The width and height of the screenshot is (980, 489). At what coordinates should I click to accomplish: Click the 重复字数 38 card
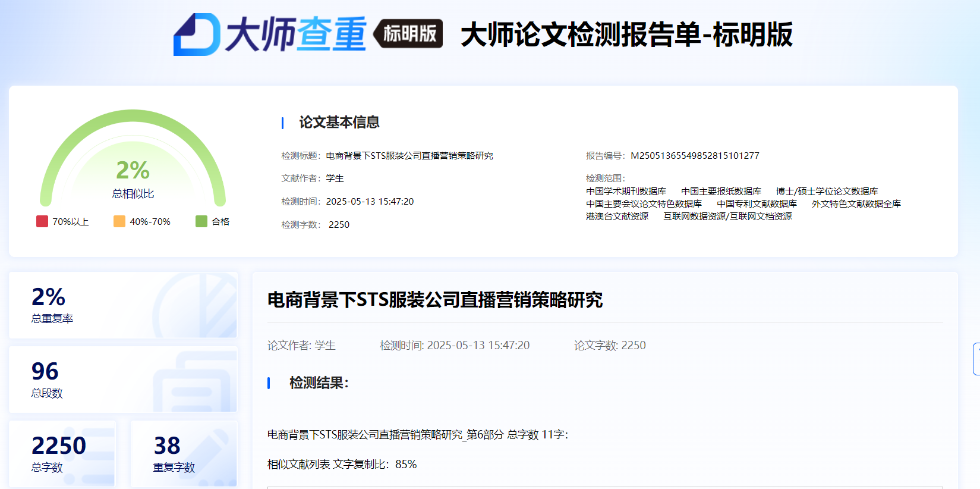point(184,454)
